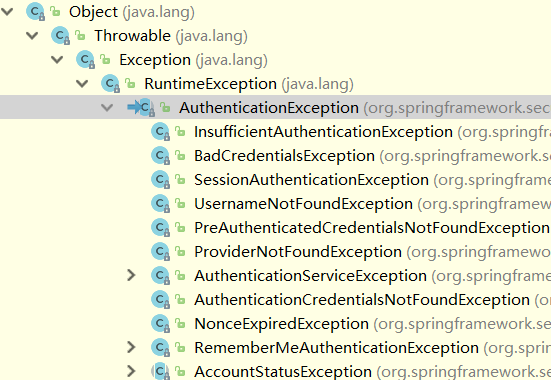551x380 pixels.
Task: Click class icon of NonceExpiredException
Action: click(160, 323)
